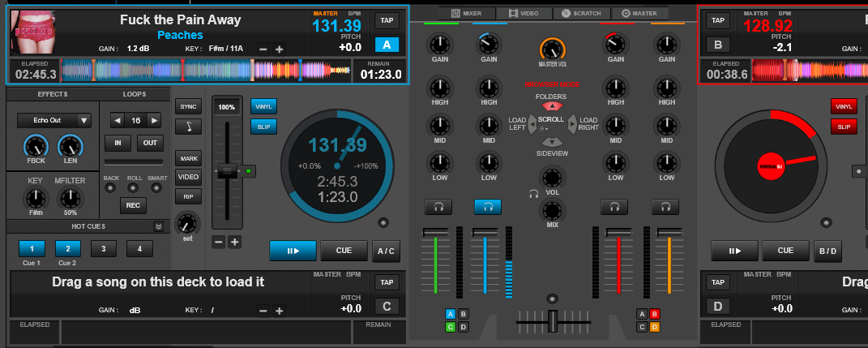The width and height of the screenshot is (868, 348).
Task: Click the key lock music note icon
Action: (188, 126)
